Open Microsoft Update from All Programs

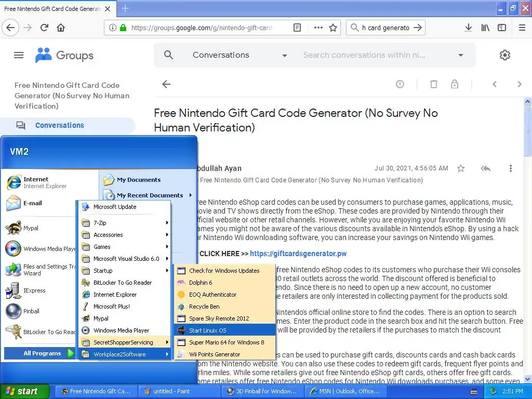tap(125, 207)
